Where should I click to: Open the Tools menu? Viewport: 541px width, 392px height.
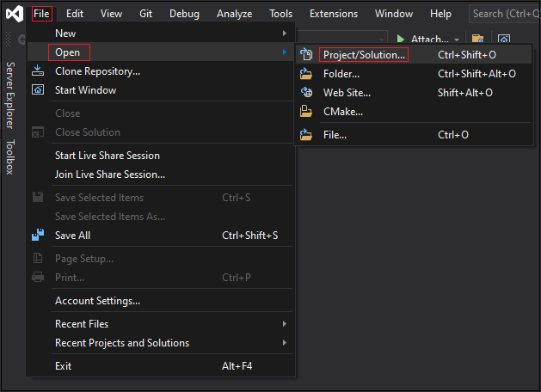(281, 14)
